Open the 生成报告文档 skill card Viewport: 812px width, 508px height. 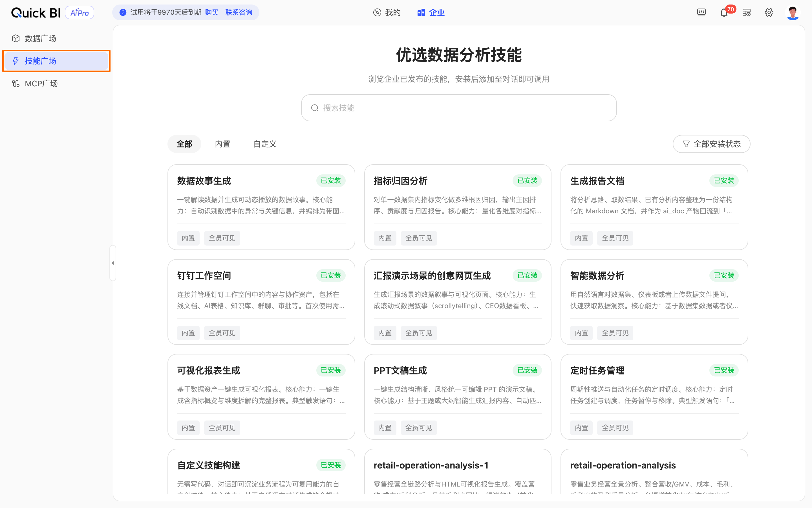654,207
